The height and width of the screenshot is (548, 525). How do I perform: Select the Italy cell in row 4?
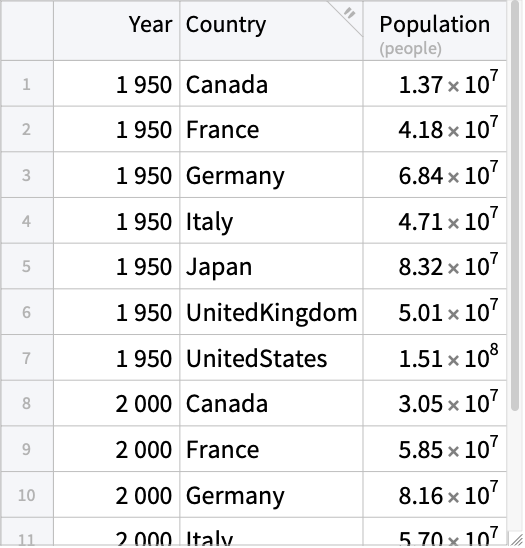pyautogui.click(x=271, y=221)
